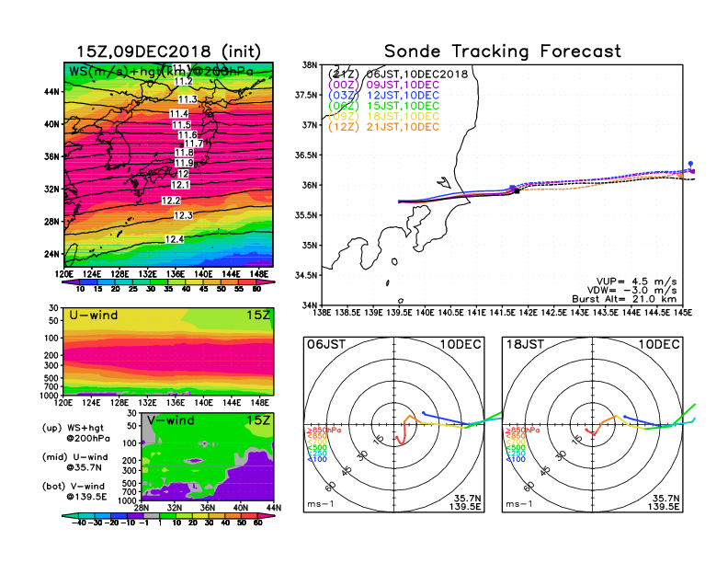The width and height of the screenshot is (728, 563).
Task: Click the 11.4 height contour label
Action: pyautogui.click(x=178, y=114)
